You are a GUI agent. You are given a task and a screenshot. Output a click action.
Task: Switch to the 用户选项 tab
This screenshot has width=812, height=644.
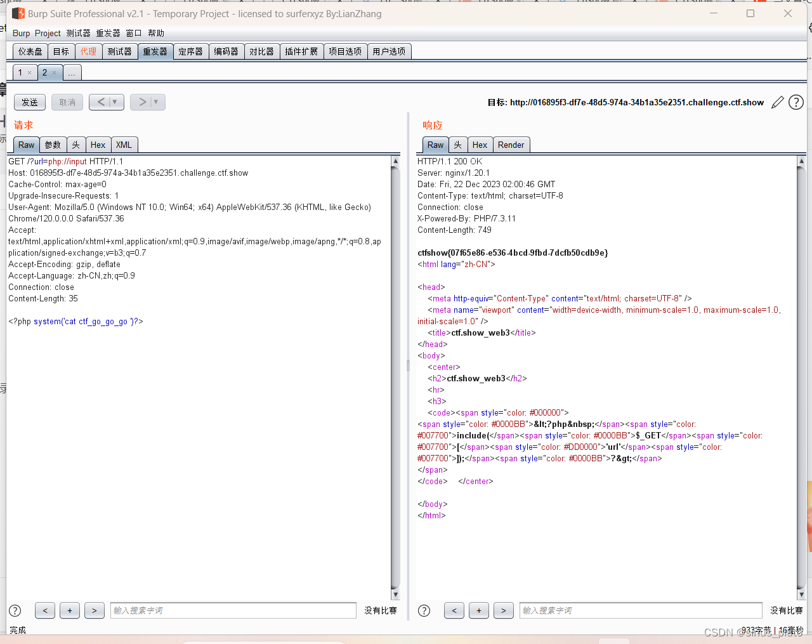390,51
